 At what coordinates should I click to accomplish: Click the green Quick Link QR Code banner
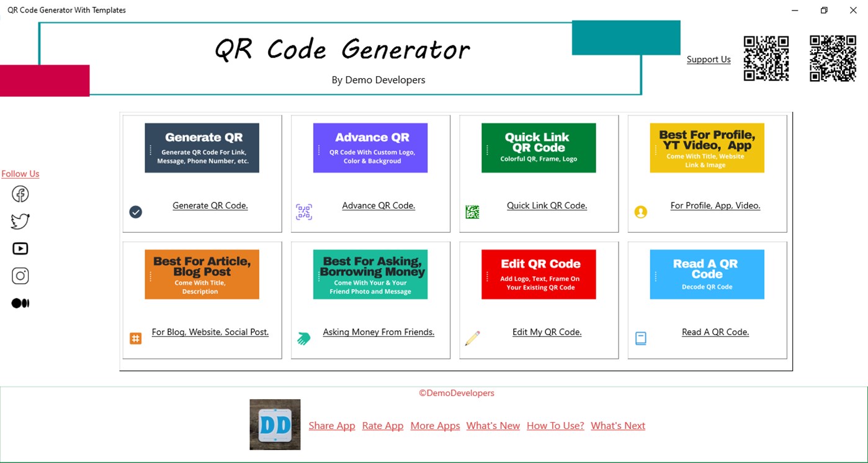click(539, 148)
